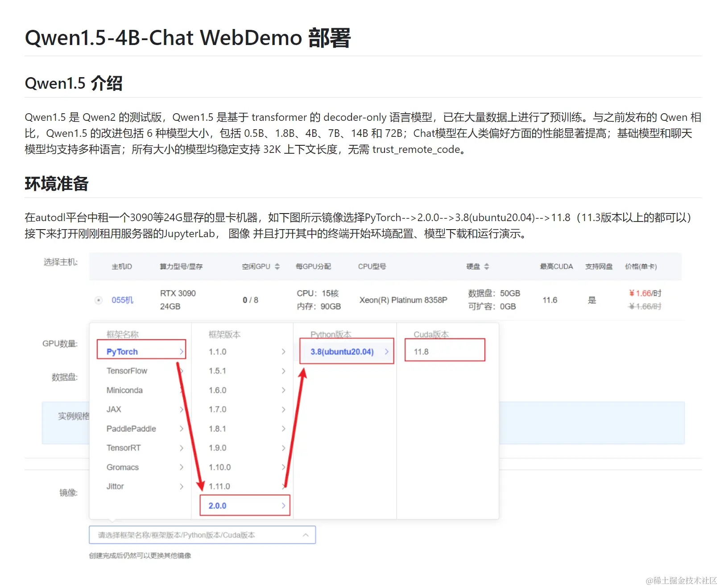This screenshot has height=588, width=720.
Task: Expand chevron next to Gromacs
Action: tap(181, 467)
